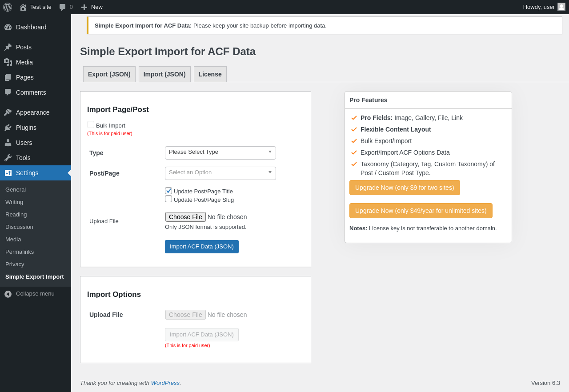Expand the Post/Page Select an Option dropdown
The height and width of the screenshot is (392, 569).
(x=220, y=173)
